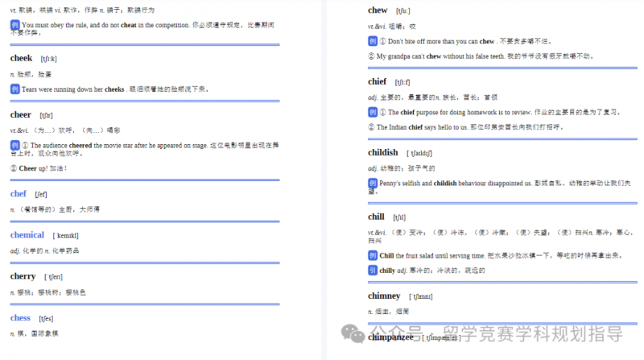644x360 pixels.
Task: Select the headword 'chimpanzee'
Action: pyautogui.click(x=390, y=337)
